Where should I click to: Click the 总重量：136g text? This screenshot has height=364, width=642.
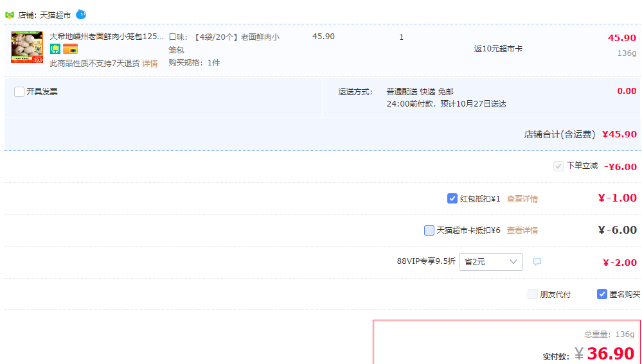point(609,334)
